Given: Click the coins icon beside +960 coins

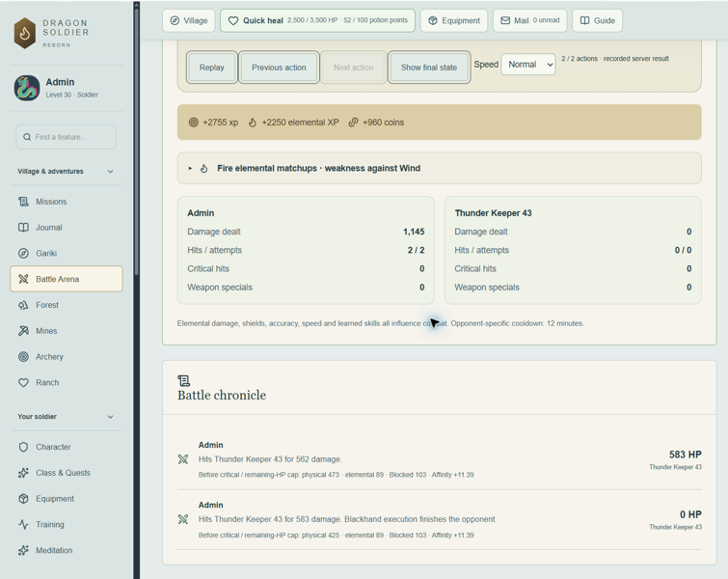Looking at the screenshot, I should coord(353,123).
